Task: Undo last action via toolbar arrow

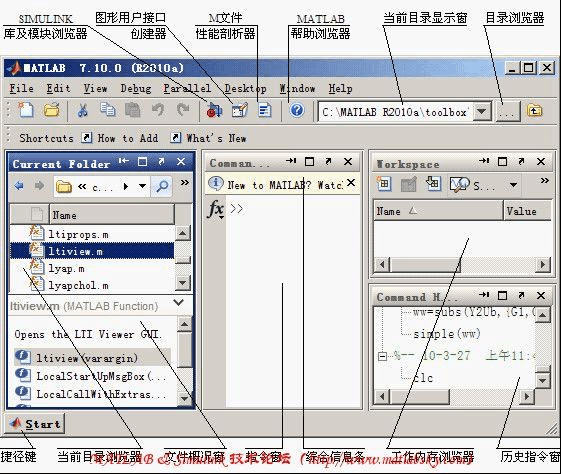Action: coord(158,110)
